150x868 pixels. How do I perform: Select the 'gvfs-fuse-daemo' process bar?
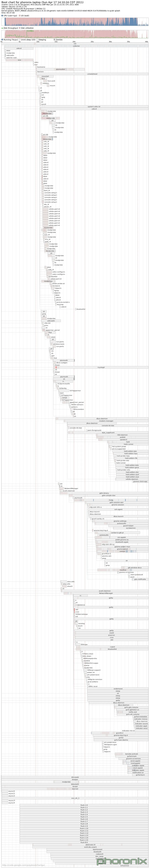121,740
